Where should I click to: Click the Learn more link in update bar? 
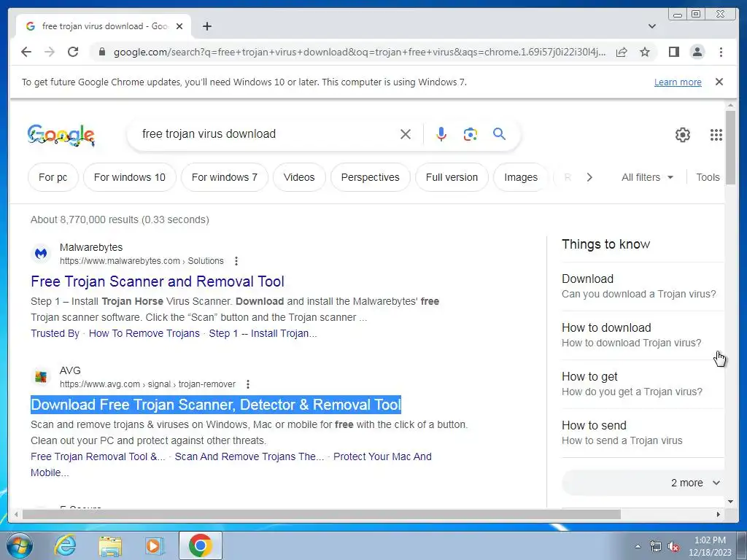(678, 82)
